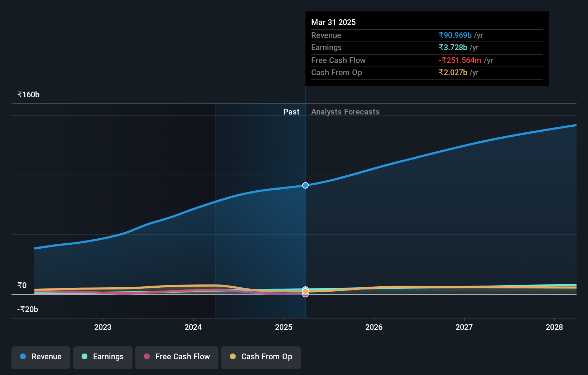The image size is (588, 375).
Task: Click the ₹0 y-axis label
Action: [x=22, y=285]
